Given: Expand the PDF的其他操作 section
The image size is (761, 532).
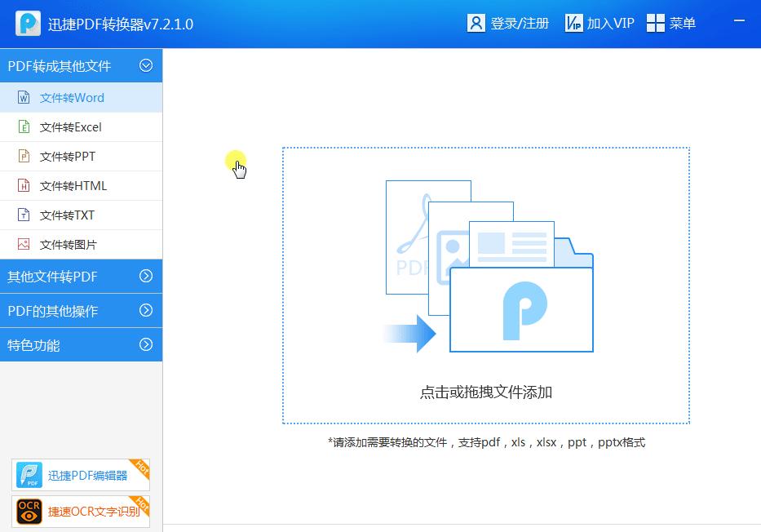Looking at the screenshot, I should click(x=148, y=311).
